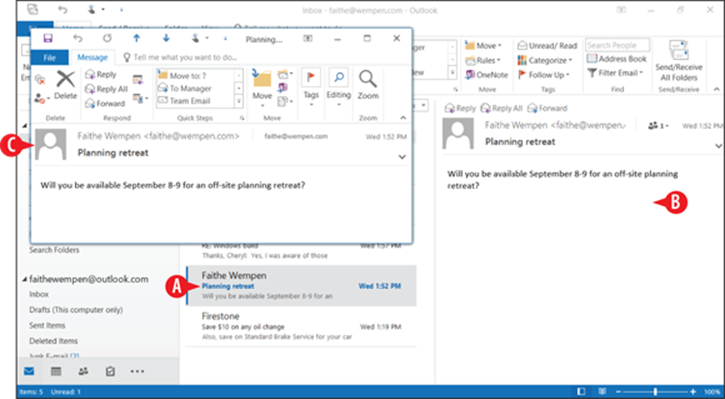Click the Zoom magnifier icon
Image resolution: width=725 pixels, height=399 pixels.
(x=368, y=80)
